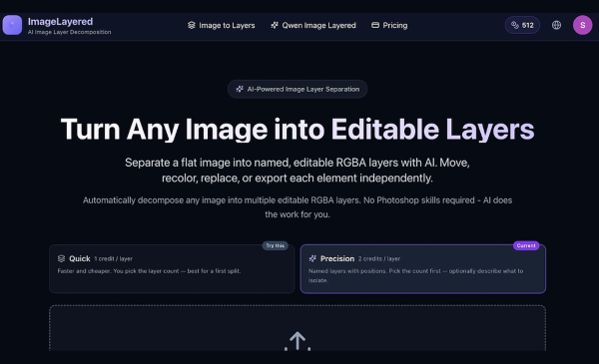Open the ImageLayered home title link
The image size is (599, 364).
60,22
